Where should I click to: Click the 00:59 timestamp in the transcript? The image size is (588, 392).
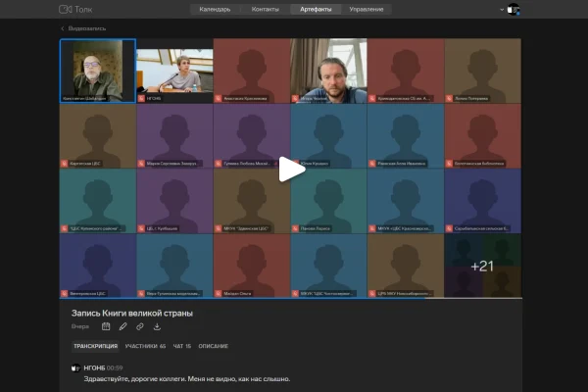click(115, 367)
